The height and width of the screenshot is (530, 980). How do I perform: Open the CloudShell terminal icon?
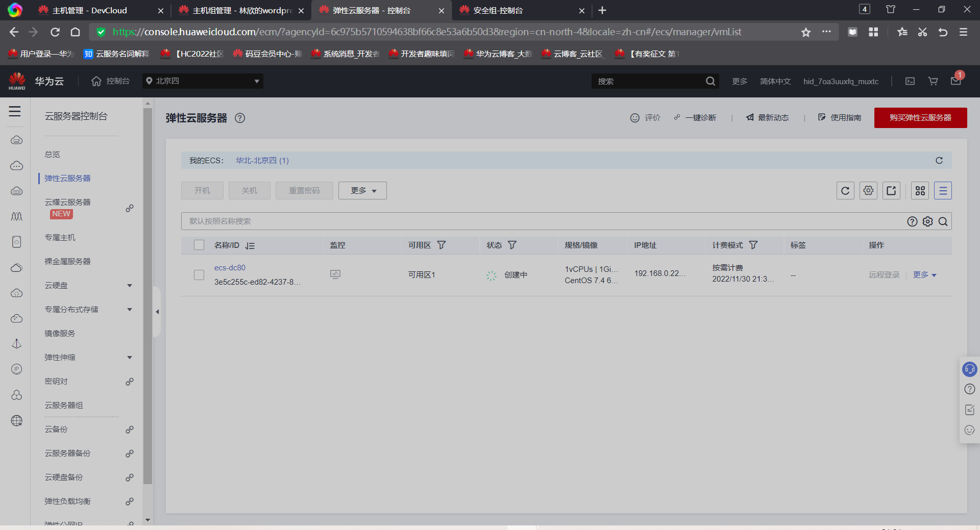(x=910, y=81)
